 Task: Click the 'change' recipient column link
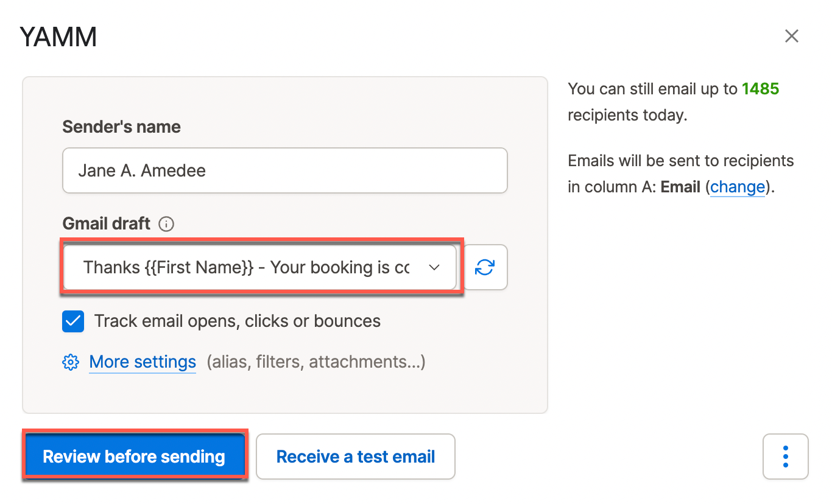point(737,187)
